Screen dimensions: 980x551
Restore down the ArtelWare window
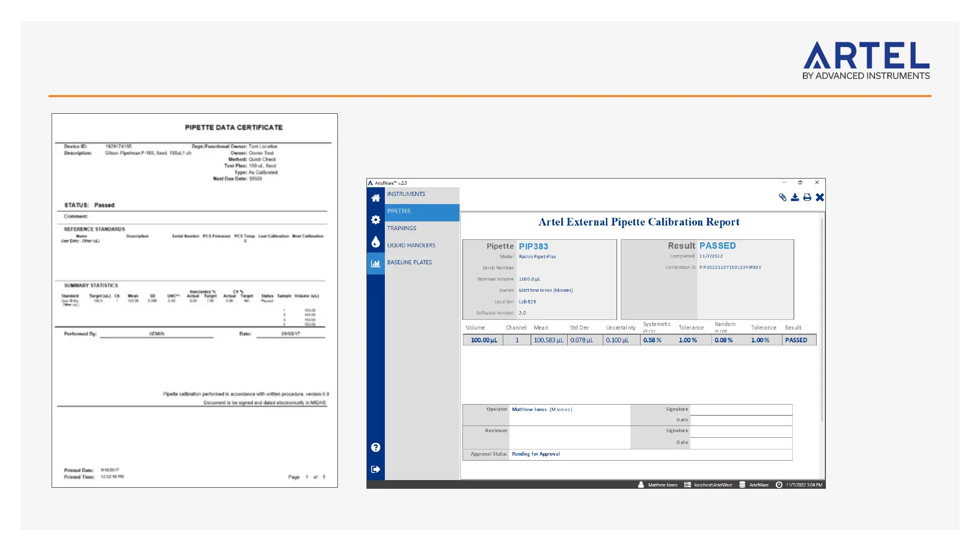click(x=800, y=183)
